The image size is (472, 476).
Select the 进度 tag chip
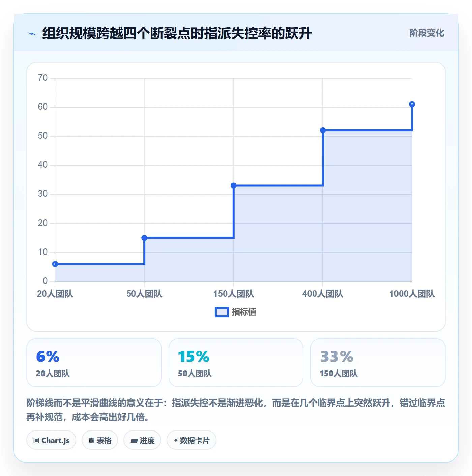pyautogui.click(x=142, y=440)
